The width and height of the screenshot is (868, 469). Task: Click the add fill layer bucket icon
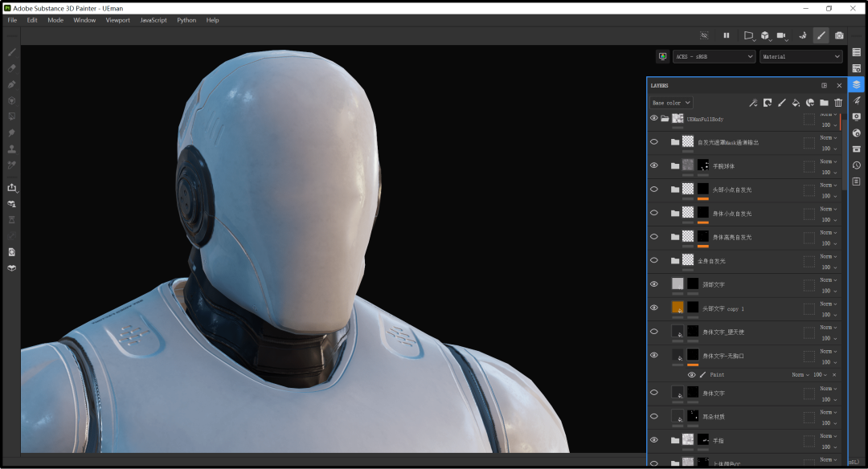tap(796, 103)
